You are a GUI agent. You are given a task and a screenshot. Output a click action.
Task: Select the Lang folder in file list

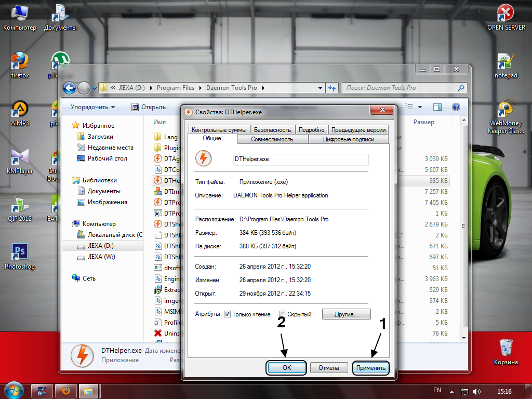coord(166,137)
